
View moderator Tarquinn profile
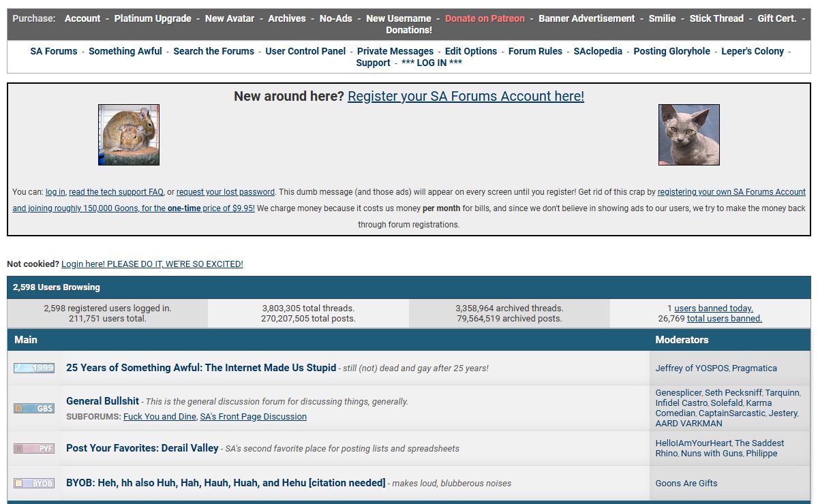coord(782,393)
